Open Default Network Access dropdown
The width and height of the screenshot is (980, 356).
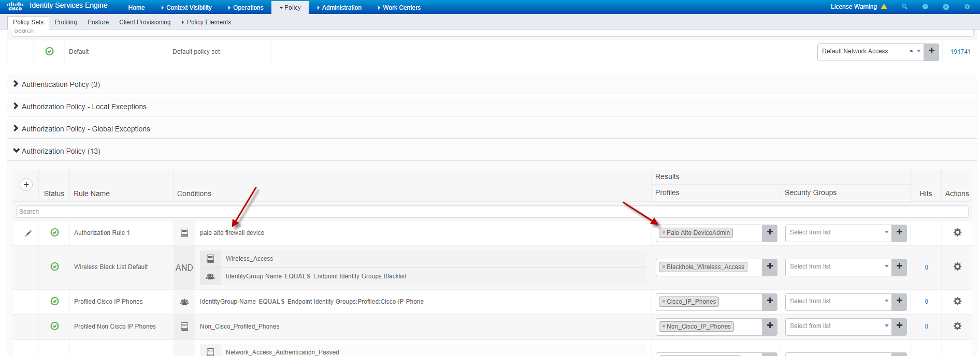[919, 51]
